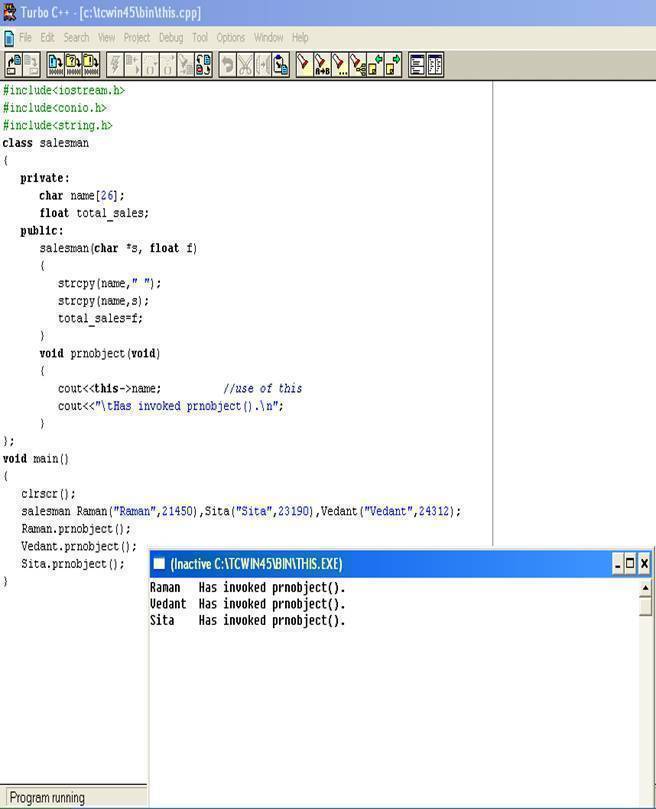
Task: Click the 'class salesman' code line
Action: [x=45, y=143]
